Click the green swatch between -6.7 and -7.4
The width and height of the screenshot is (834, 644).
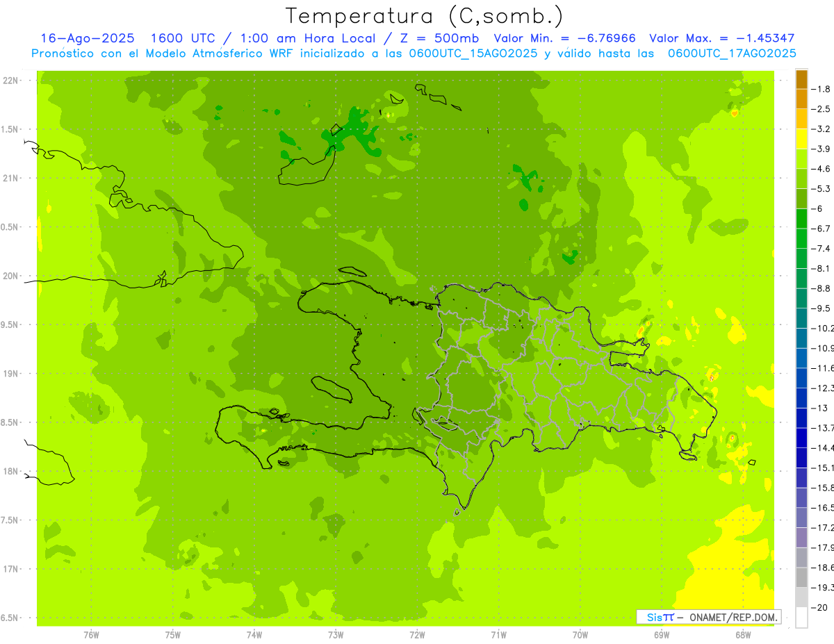click(x=801, y=238)
